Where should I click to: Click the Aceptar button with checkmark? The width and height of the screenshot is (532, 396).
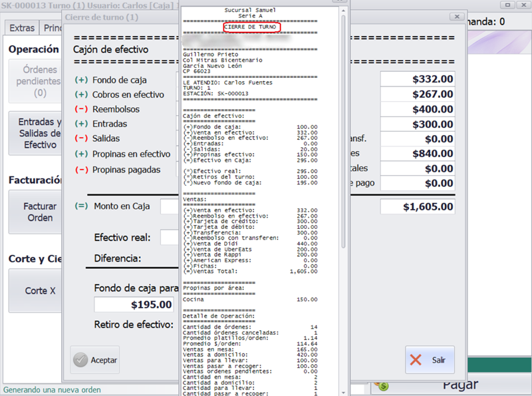pos(94,359)
